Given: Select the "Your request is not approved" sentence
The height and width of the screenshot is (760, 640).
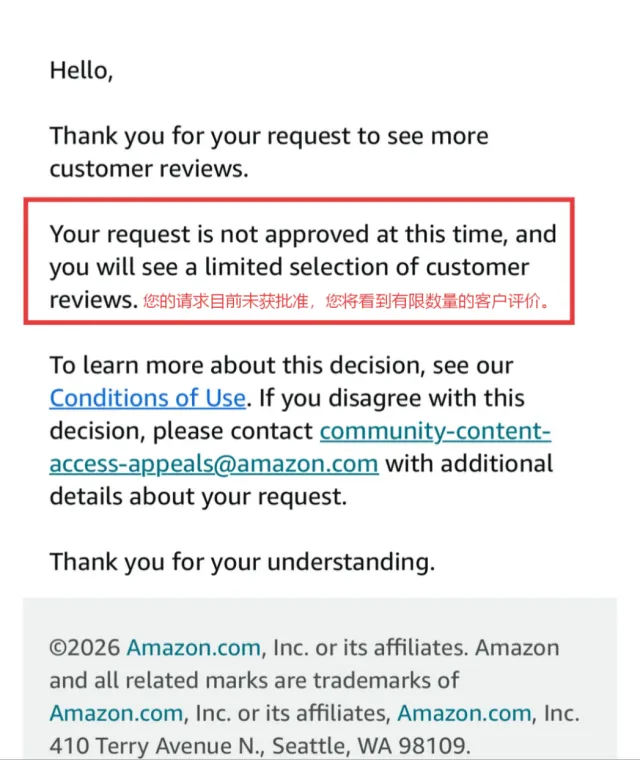Looking at the screenshot, I should [x=302, y=235].
